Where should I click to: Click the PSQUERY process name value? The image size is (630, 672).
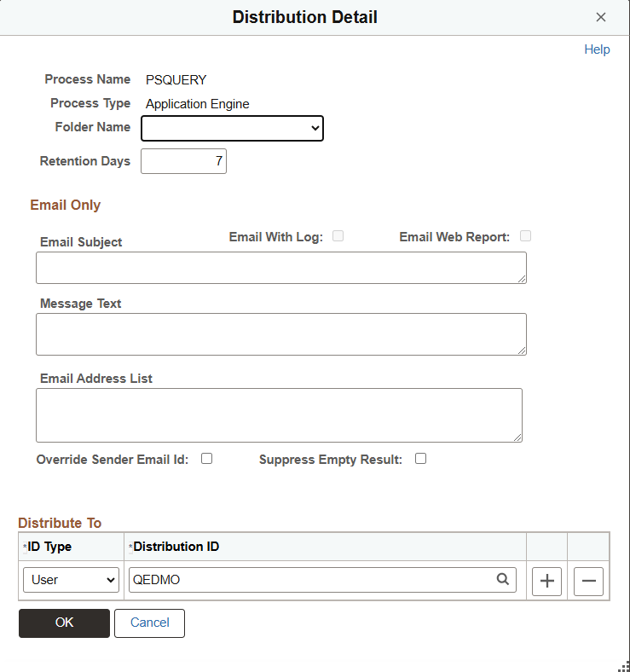(176, 80)
